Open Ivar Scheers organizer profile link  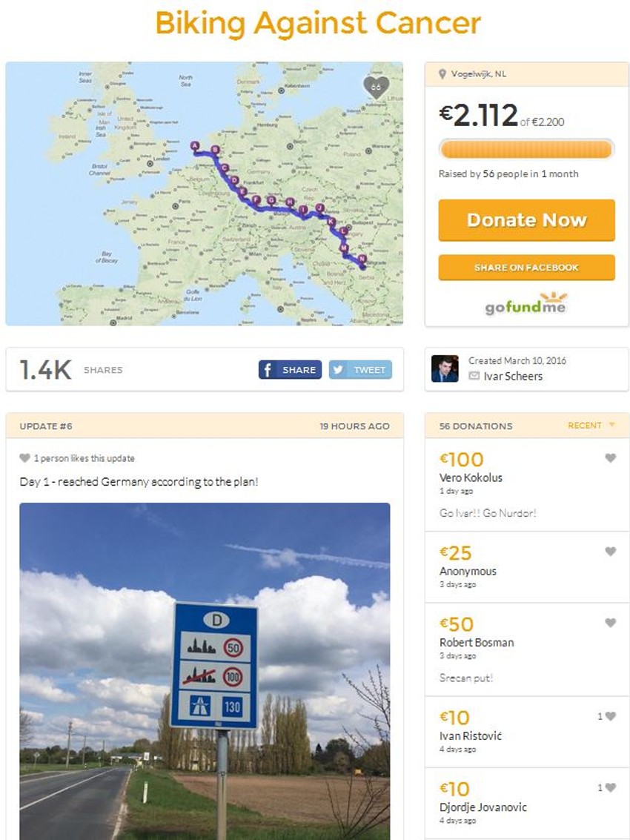(513, 376)
